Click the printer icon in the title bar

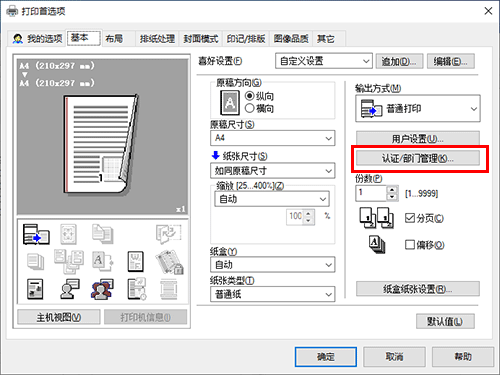click(x=12, y=11)
